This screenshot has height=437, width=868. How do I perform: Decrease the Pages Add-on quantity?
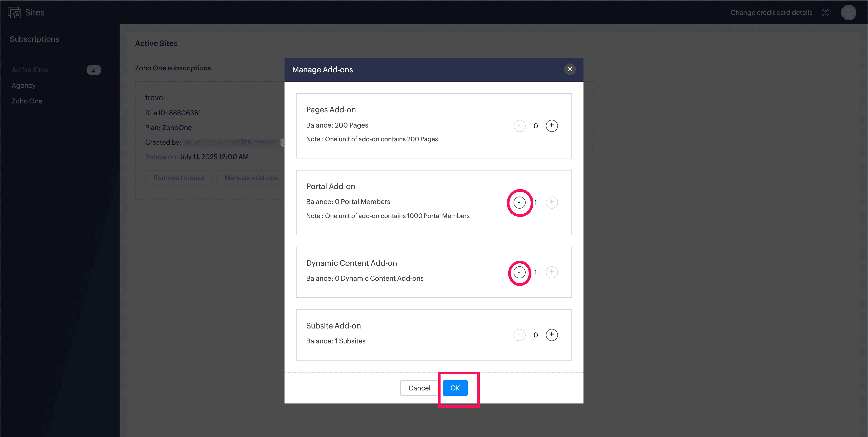click(519, 126)
